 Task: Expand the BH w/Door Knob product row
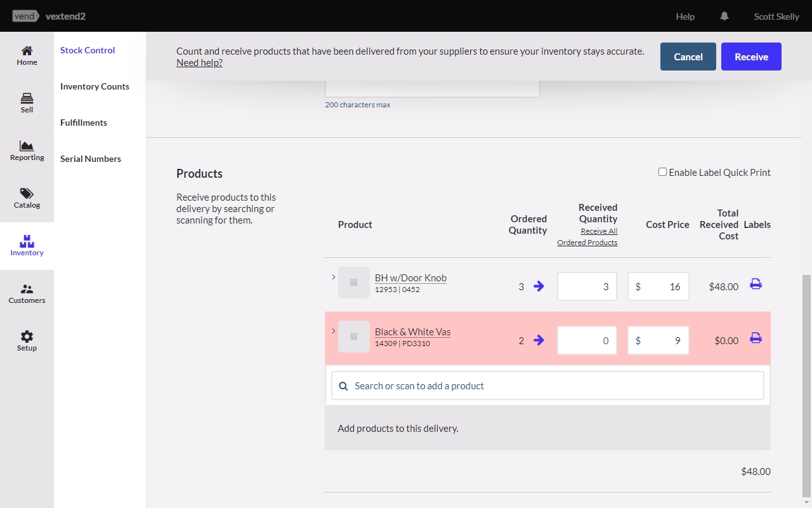(x=334, y=276)
